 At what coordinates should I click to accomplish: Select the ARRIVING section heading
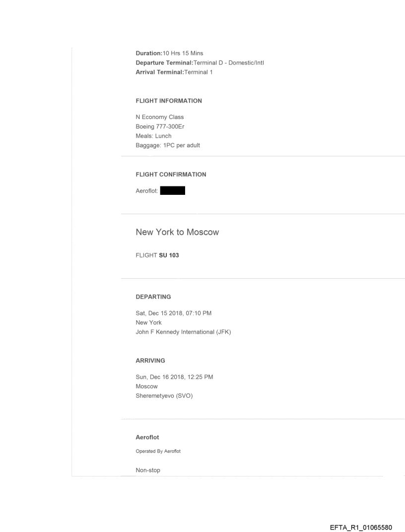tap(150, 361)
